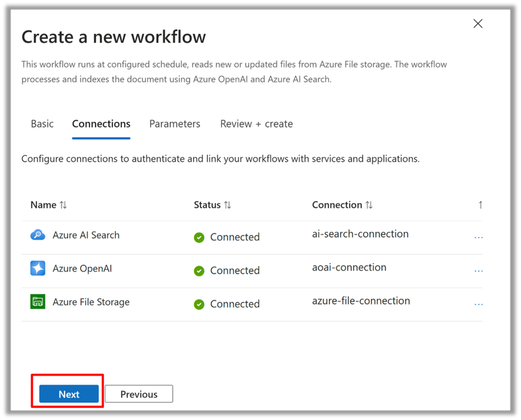Click the green check icon for Azure File Storage
The width and height of the screenshot is (521, 420).
click(199, 304)
